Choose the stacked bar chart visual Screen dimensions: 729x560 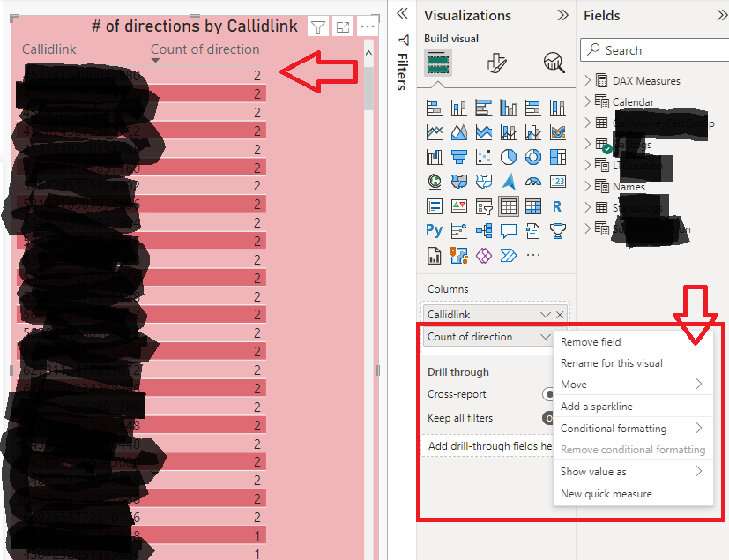click(x=435, y=108)
